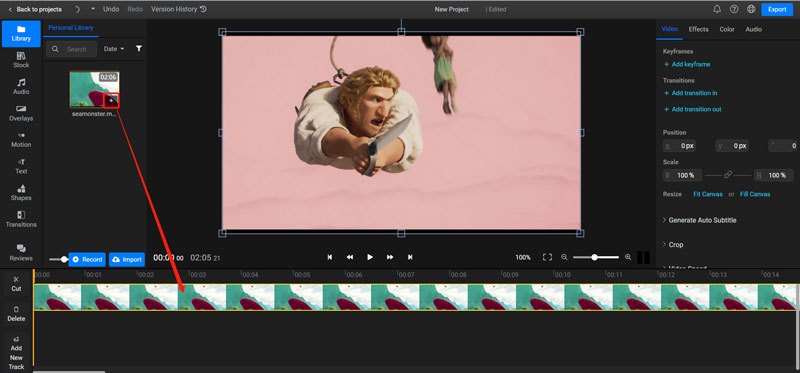Open the help question mark icon
Image resolution: width=800 pixels, height=373 pixels.
[734, 9]
